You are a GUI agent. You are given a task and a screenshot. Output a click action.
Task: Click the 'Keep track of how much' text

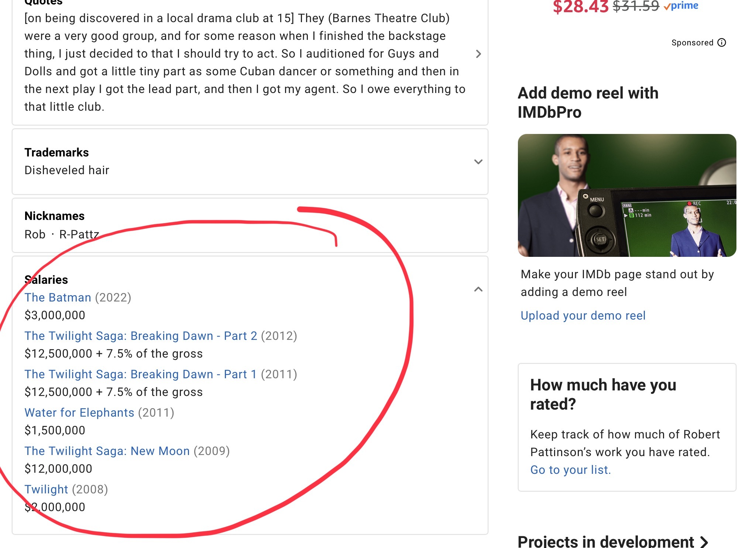click(x=625, y=443)
